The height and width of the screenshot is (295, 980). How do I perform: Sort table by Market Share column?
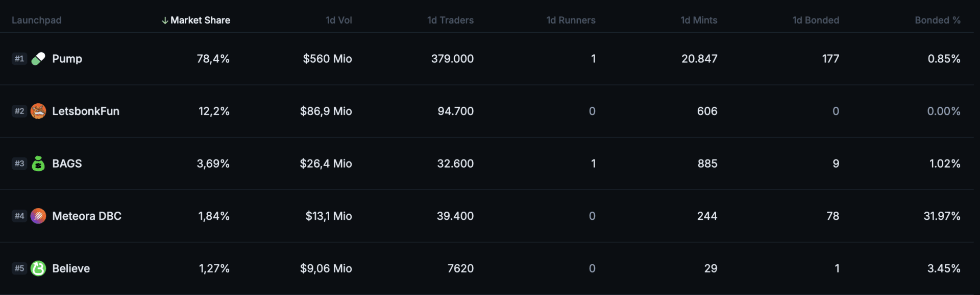tap(200, 20)
